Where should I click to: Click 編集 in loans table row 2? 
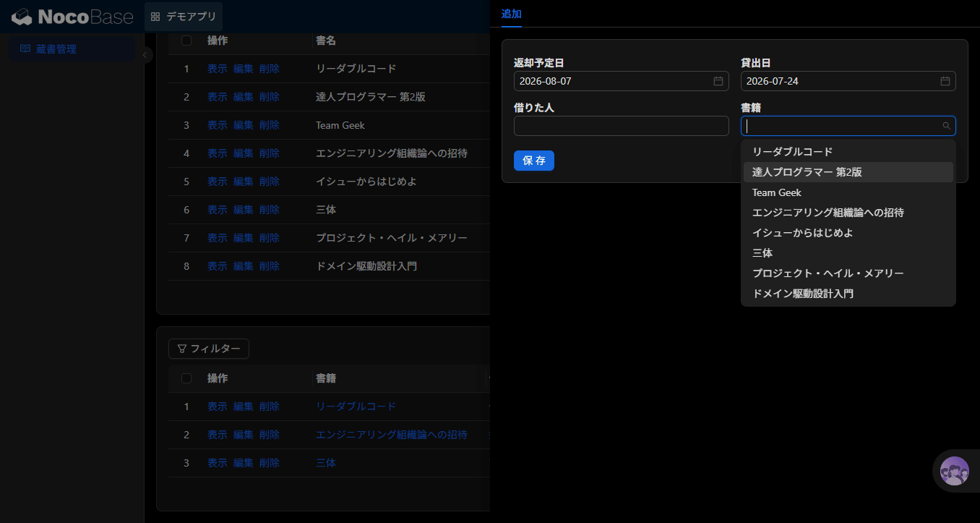(x=244, y=435)
